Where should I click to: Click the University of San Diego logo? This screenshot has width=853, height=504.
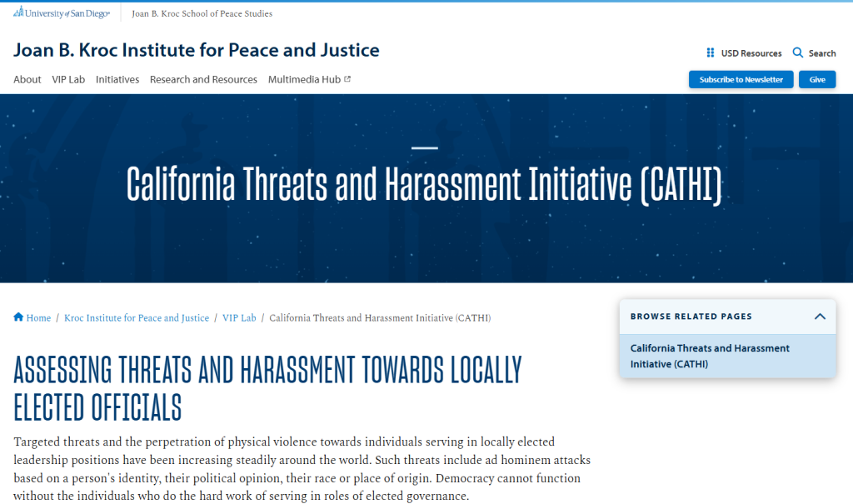(61, 13)
